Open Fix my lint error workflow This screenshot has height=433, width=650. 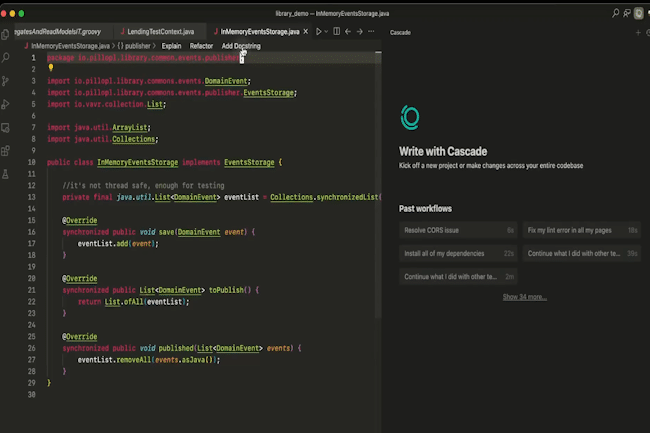(x=582, y=230)
